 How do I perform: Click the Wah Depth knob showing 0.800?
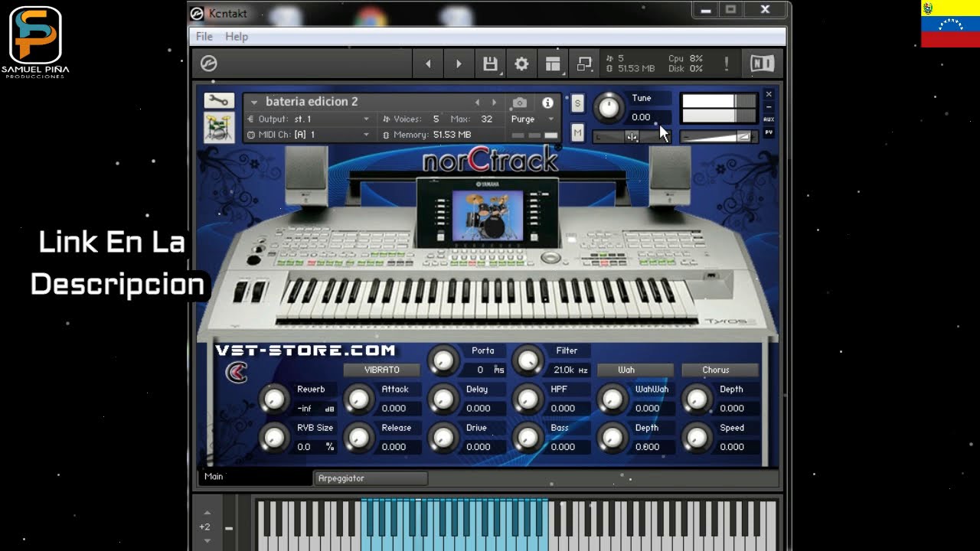pos(612,438)
